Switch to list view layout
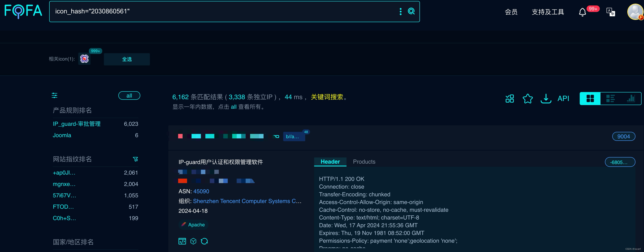Viewport: 644px width, 252px height. click(610, 98)
